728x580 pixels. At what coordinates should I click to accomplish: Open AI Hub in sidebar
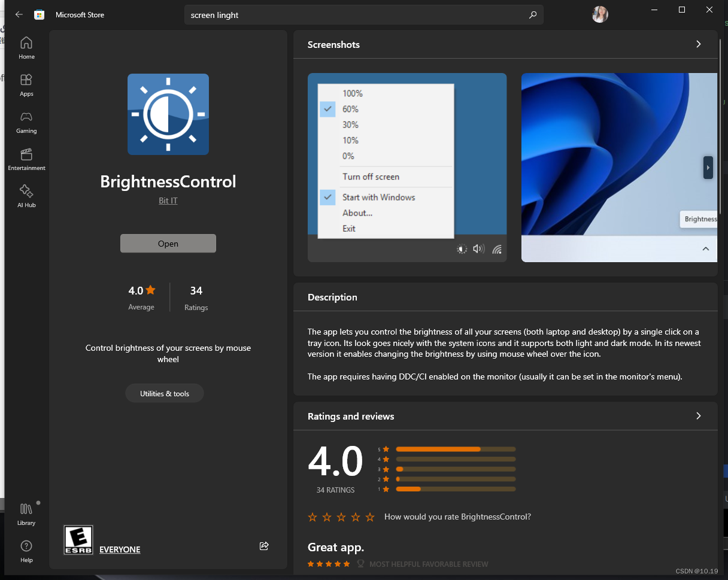(26, 196)
